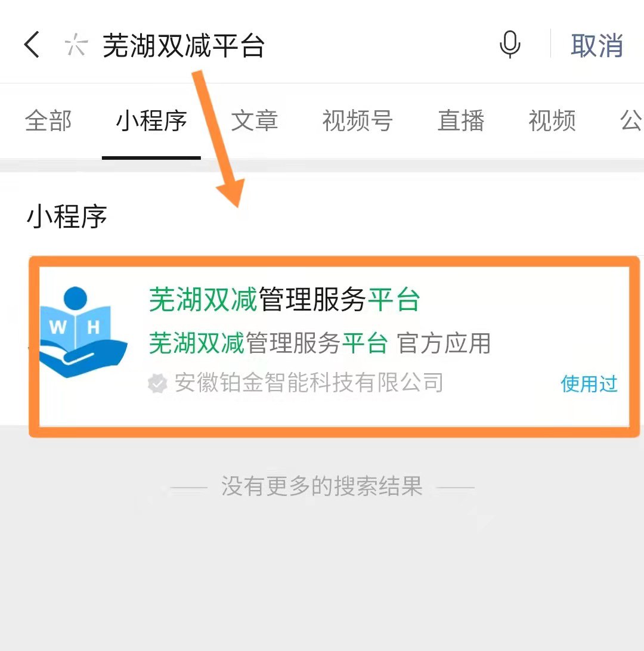Go back using the left arrow

point(32,45)
